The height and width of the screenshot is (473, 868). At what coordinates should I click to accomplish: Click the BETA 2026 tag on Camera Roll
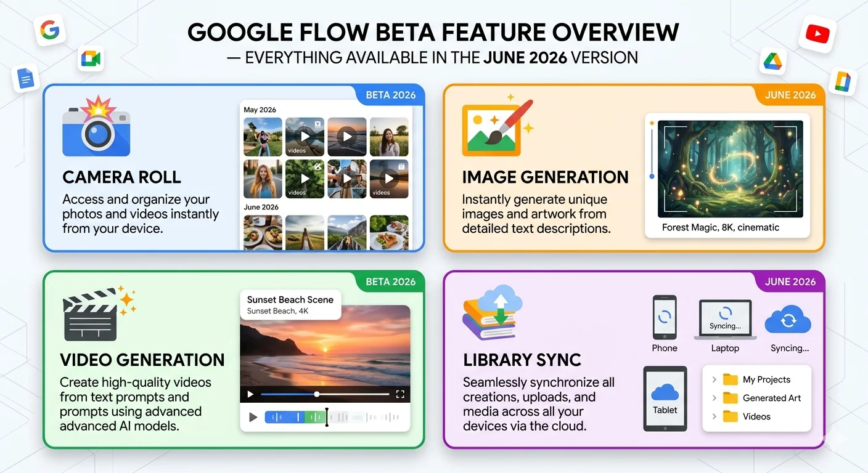coord(391,95)
